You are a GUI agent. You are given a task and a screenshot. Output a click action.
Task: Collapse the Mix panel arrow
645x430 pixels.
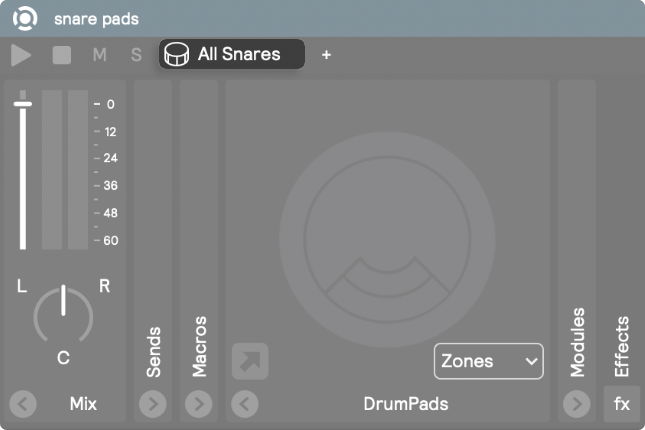coord(23,404)
